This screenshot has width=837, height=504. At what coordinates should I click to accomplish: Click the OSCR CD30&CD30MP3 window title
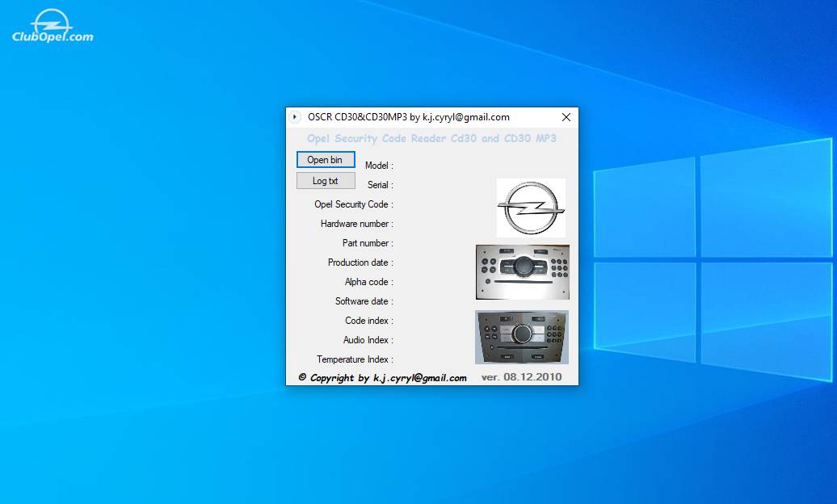coord(408,117)
